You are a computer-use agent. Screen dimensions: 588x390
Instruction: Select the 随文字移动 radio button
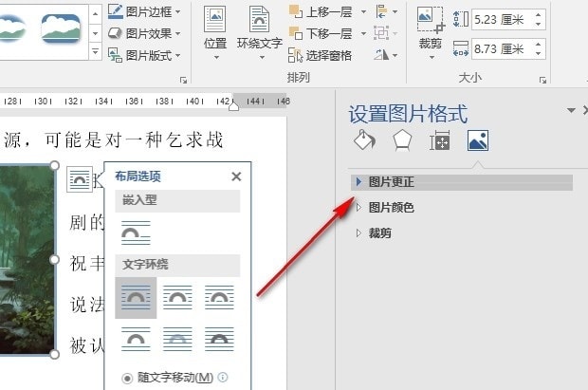(x=127, y=378)
